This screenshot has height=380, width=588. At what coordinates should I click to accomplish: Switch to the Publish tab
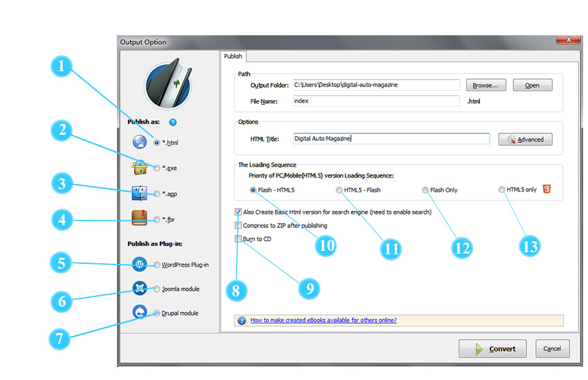[x=232, y=57]
